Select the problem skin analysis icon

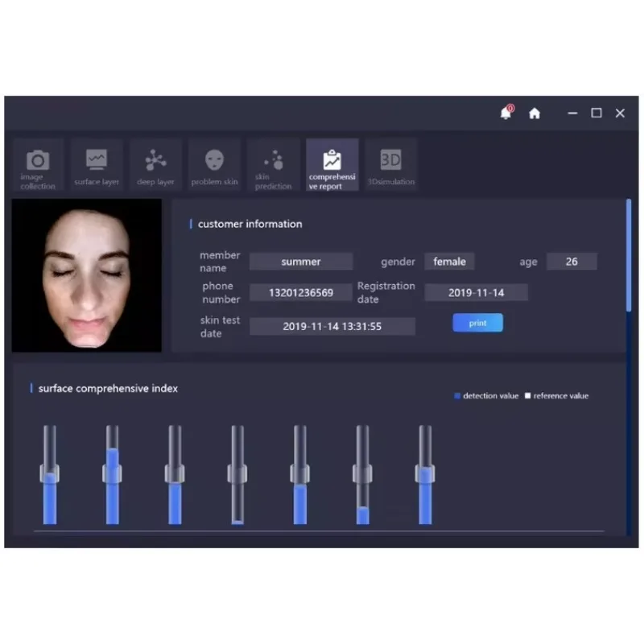pos(214,165)
